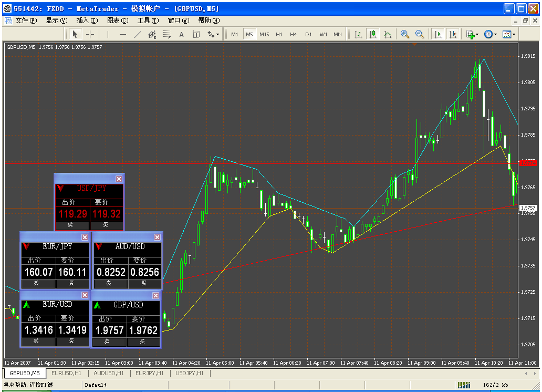Open the 窗口(W) menu
The image size is (542, 392).
click(x=179, y=20)
